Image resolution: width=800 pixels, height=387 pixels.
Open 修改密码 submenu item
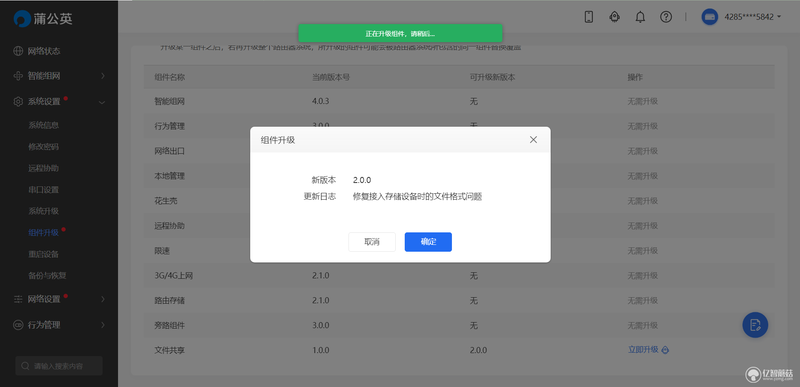click(43, 147)
